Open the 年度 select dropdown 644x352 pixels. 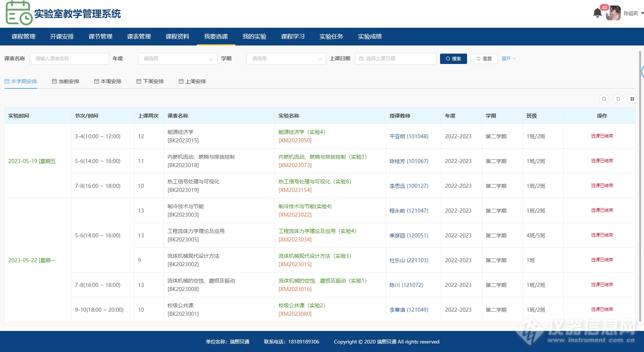178,59
